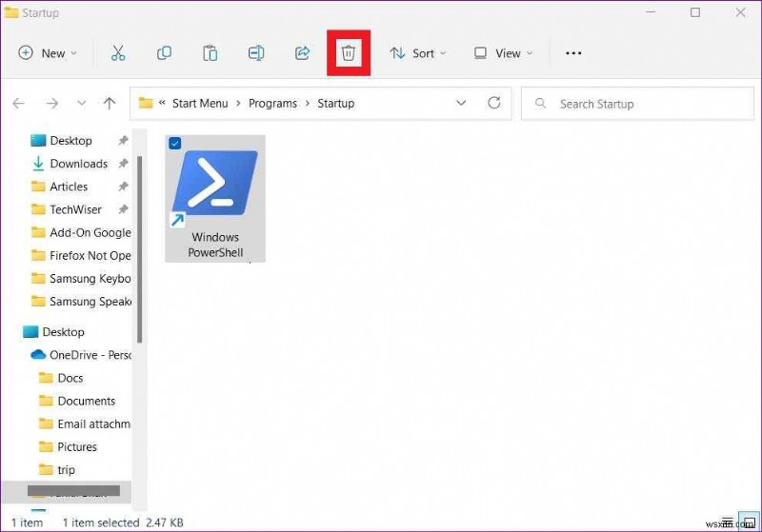
Task: Open the trip folder in sidebar
Action: (x=66, y=470)
